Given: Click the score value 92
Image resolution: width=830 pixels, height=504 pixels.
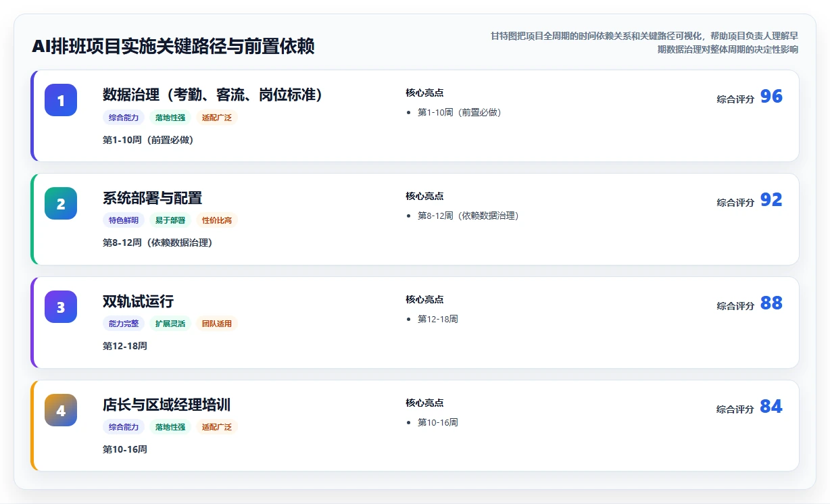Looking at the screenshot, I should coord(771,200).
